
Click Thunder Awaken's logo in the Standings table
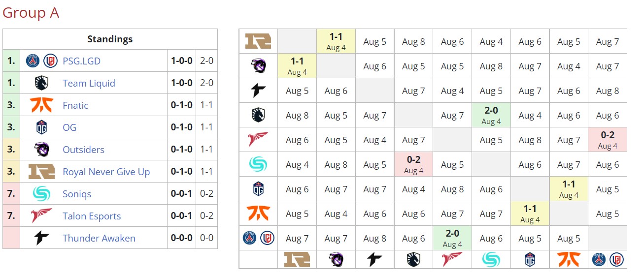pos(41,238)
